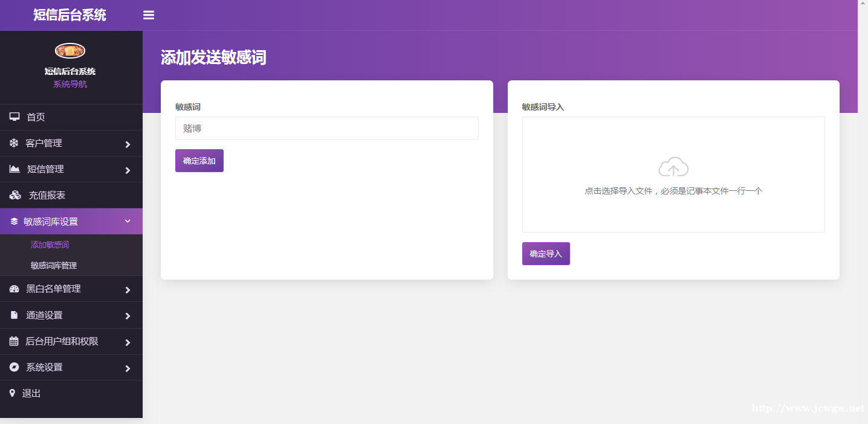Viewport: 868px width, 424px height.
Task: Click the chart icon next to 短信管理
Action: pyautogui.click(x=13, y=169)
